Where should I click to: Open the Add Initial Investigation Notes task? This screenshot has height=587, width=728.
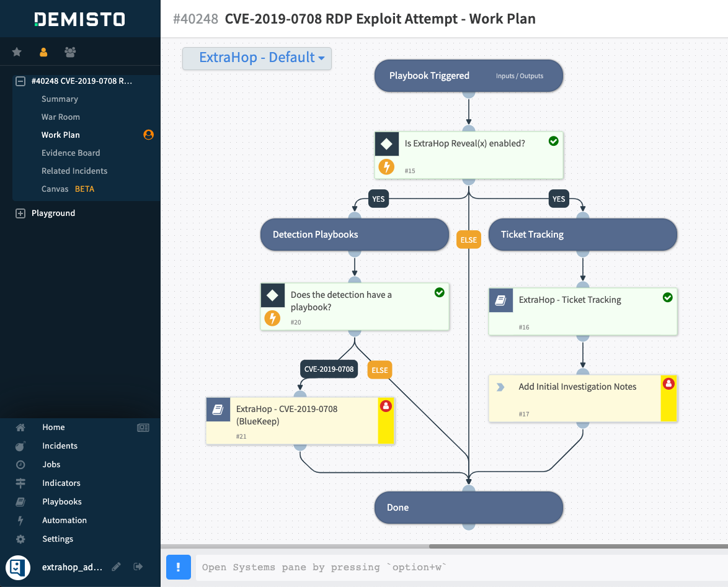point(583,399)
